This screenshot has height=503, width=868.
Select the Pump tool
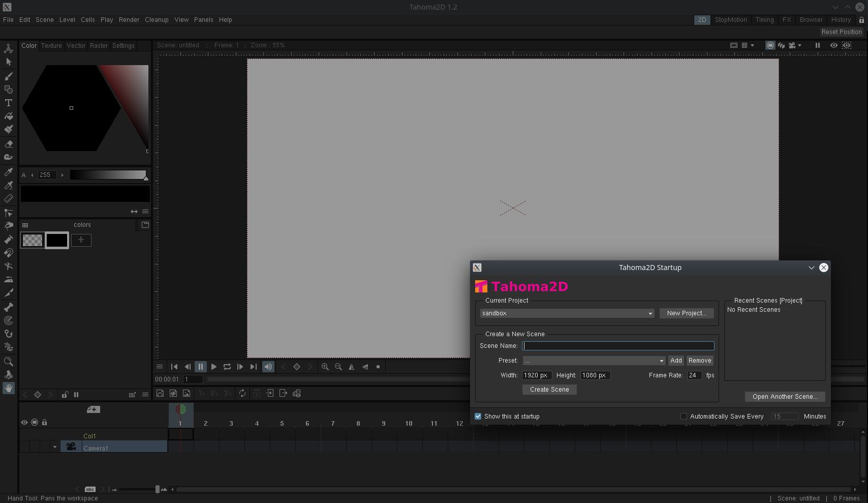[x=9, y=240]
